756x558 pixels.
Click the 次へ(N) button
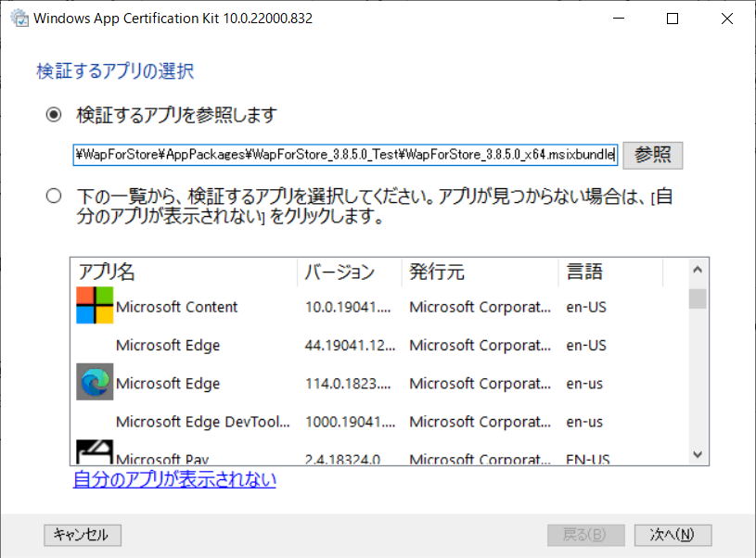tap(673, 535)
